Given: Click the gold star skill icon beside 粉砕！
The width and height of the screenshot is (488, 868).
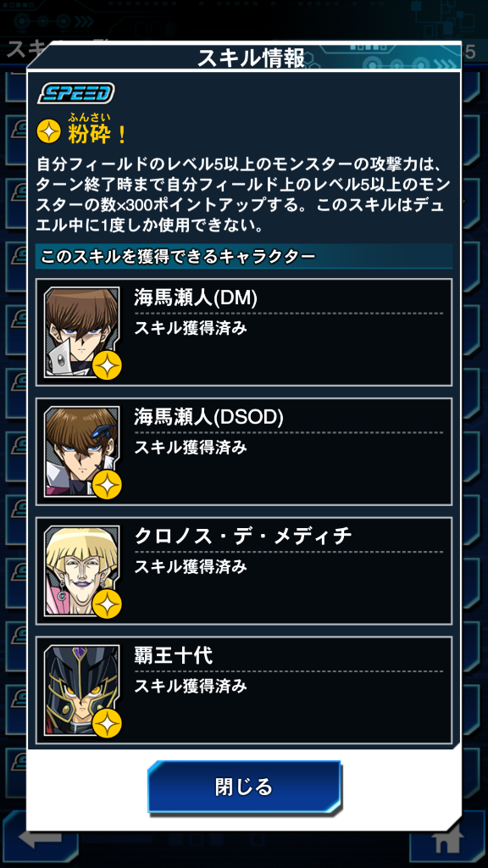Looking at the screenshot, I should (x=49, y=131).
